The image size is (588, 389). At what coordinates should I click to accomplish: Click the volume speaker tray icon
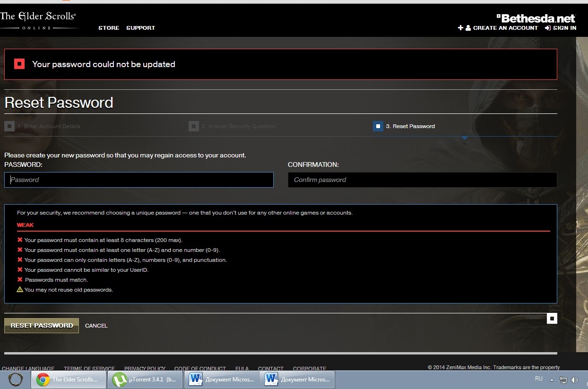tap(575, 380)
